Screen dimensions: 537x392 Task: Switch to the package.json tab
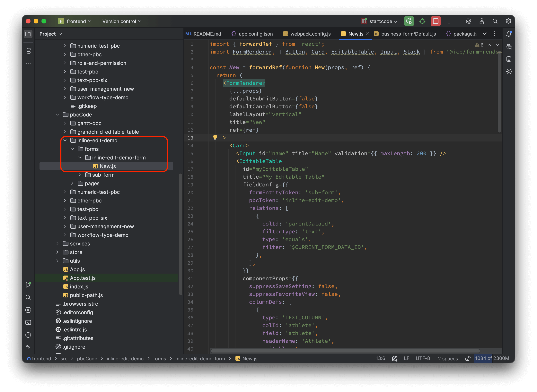tap(462, 34)
